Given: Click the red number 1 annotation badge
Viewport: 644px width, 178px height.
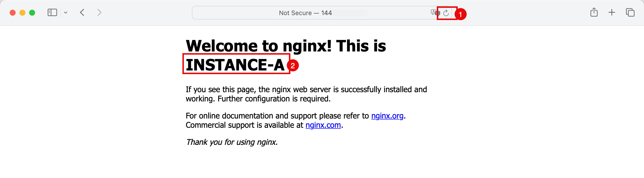Looking at the screenshot, I should coord(460,14).
